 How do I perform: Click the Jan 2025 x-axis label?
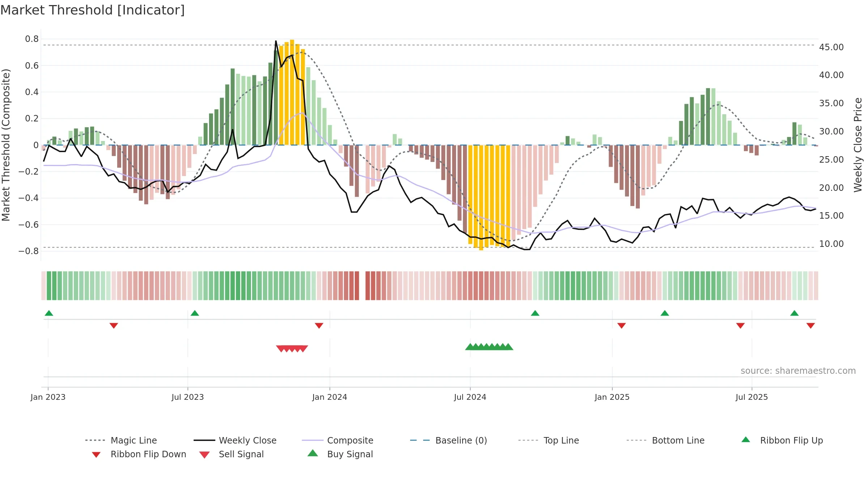click(612, 397)
